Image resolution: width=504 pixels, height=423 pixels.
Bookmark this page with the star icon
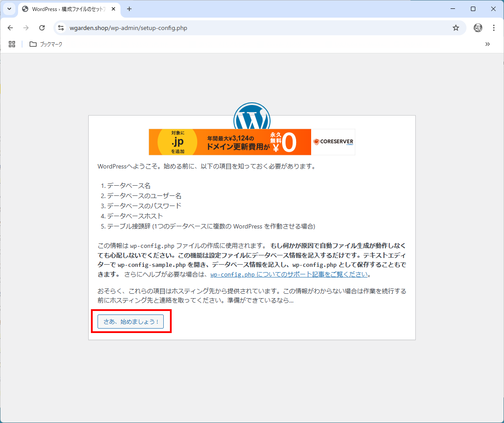coord(456,28)
